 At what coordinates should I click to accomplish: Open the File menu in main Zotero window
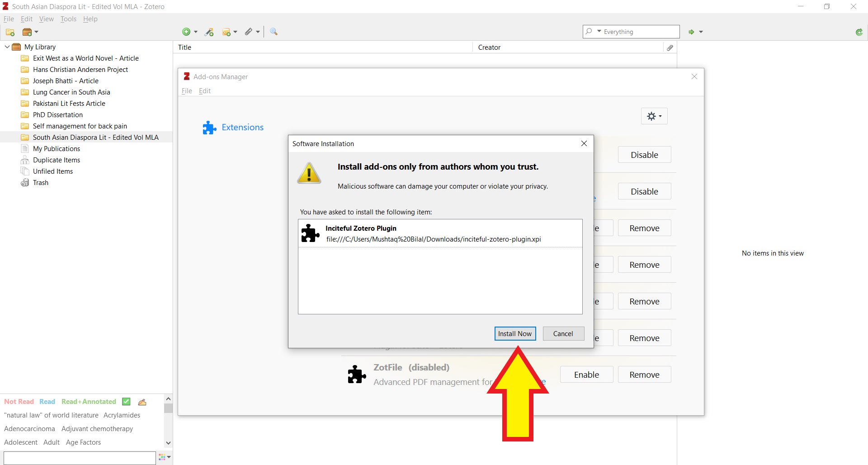point(9,19)
